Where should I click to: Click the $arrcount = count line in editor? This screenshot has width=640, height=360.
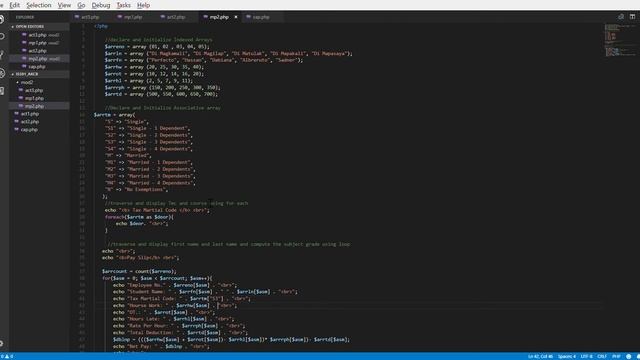139,271
